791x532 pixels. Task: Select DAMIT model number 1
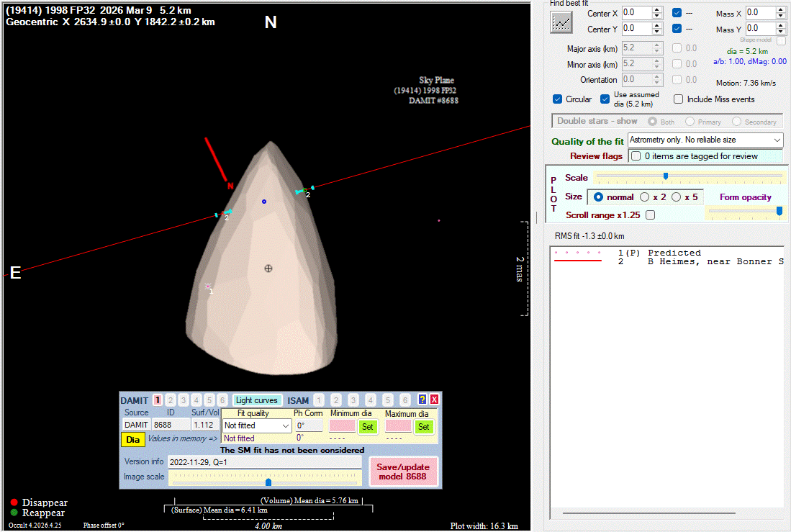[x=157, y=400]
